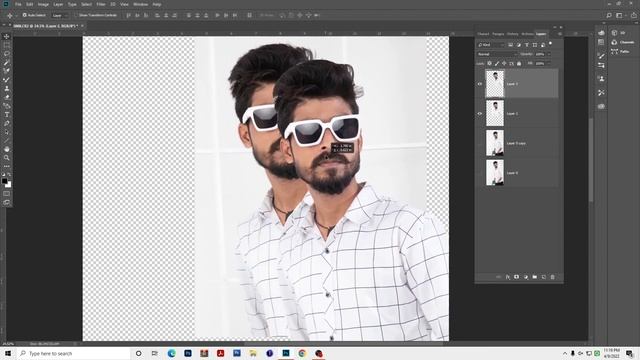Image resolution: width=640 pixels, height=360 pixels.
Task: Create a new fill or adjustment layer
Action: click(526, 277)
